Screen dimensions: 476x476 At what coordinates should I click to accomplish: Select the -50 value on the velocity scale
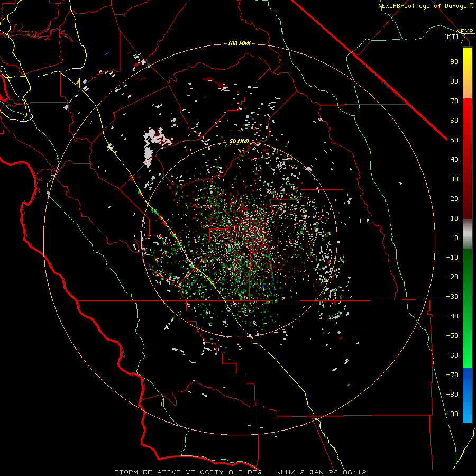click(x=452, y=336)
